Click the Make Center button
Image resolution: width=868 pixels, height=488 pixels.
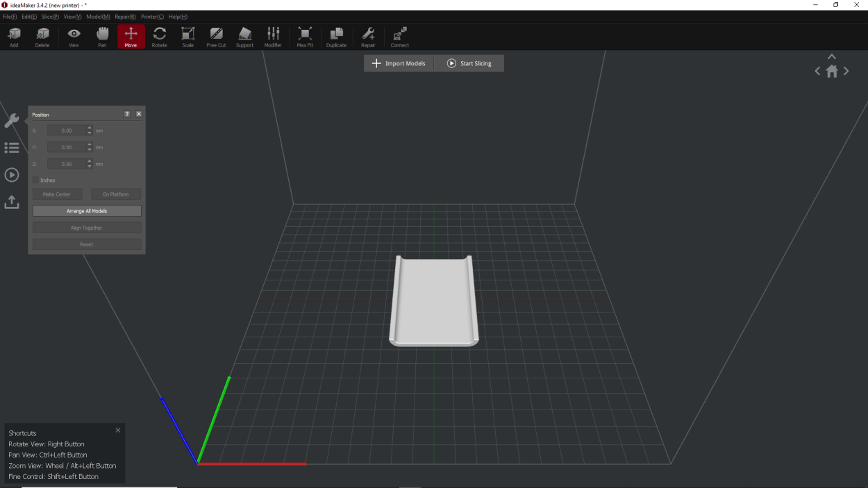pyautogui.click(x=57, y=194)
